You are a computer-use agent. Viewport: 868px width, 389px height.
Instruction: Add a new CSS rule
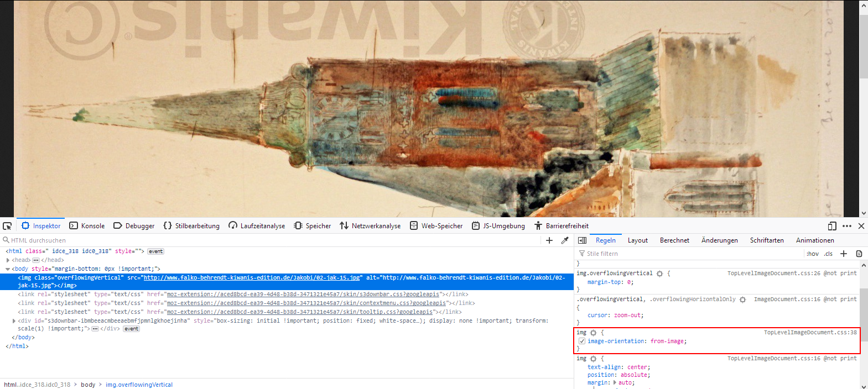844,254
